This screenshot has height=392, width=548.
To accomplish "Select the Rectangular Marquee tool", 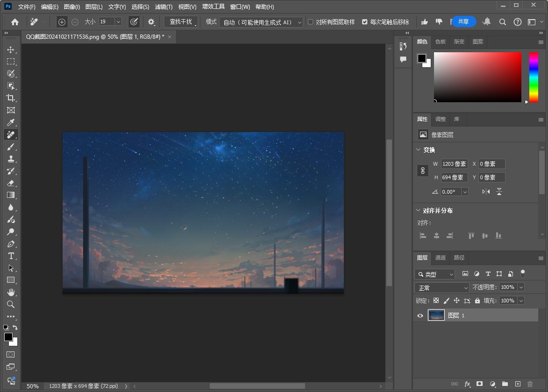I will 11,62.
